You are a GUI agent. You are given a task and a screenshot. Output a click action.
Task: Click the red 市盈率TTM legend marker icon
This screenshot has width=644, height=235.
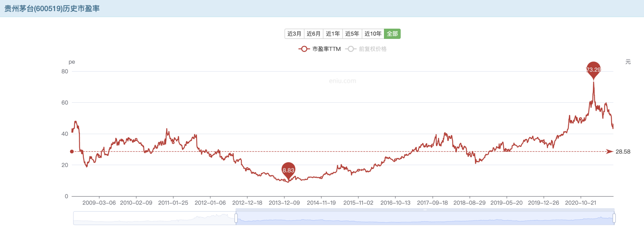click(304, 49)
